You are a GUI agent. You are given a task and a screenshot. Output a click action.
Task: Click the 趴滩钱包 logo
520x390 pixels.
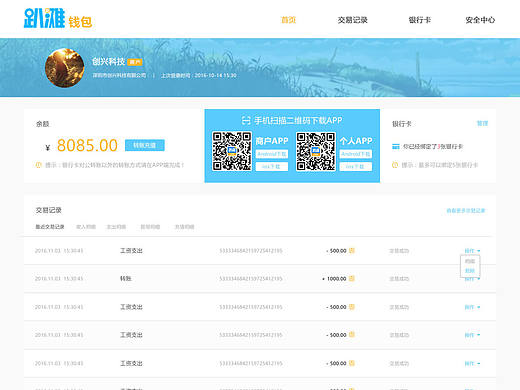click(58, 19)
